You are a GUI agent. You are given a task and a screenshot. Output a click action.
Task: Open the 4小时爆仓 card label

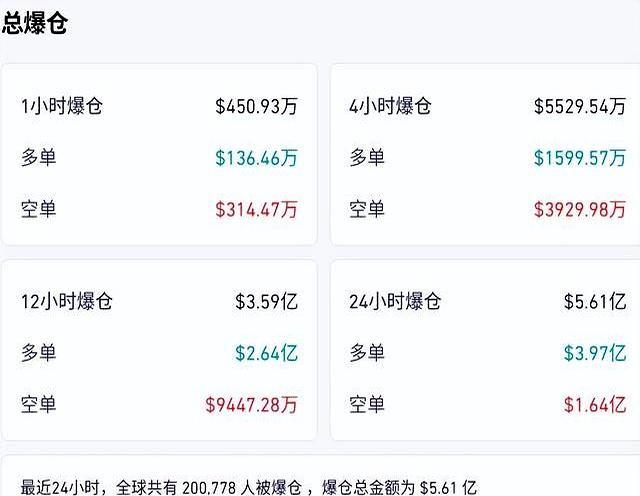click(x=390, y=106)
